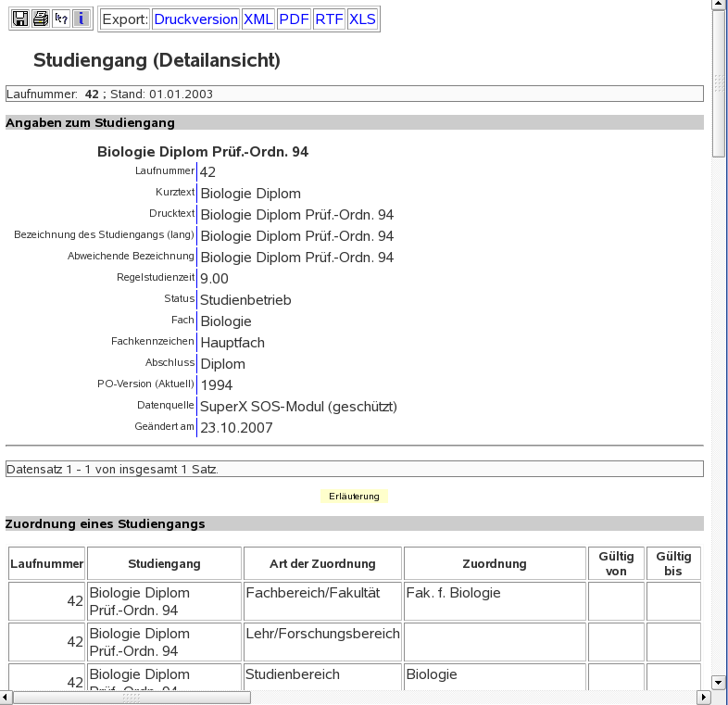Click the PO-Version value 1994
Image resolution: width=728 pixels, height=705 pixels.
[217, 385]
